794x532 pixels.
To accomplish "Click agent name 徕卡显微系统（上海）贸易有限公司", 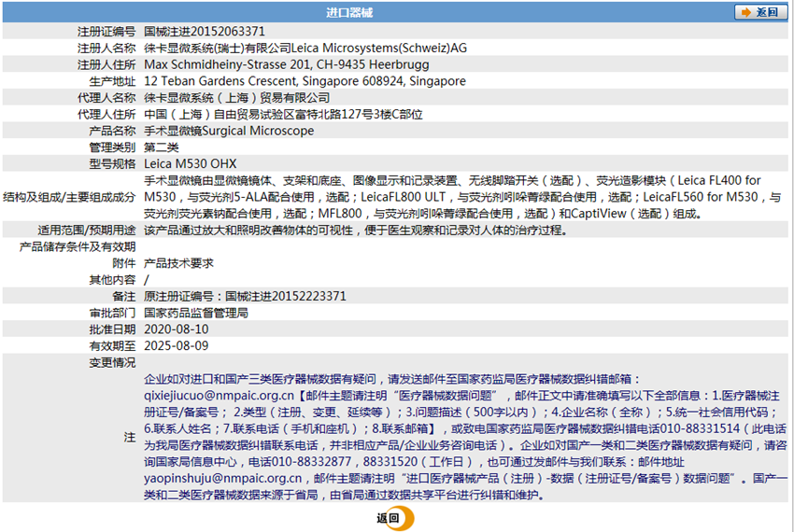I will tap(236, 98).
